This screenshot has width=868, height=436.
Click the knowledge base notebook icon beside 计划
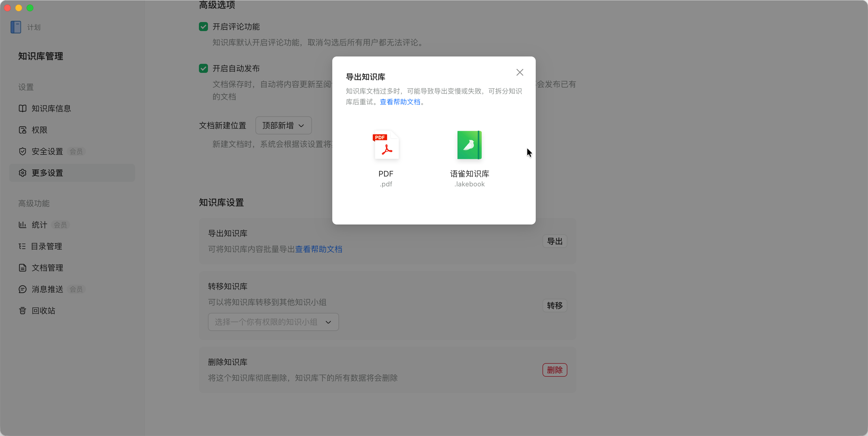point(16,27)
